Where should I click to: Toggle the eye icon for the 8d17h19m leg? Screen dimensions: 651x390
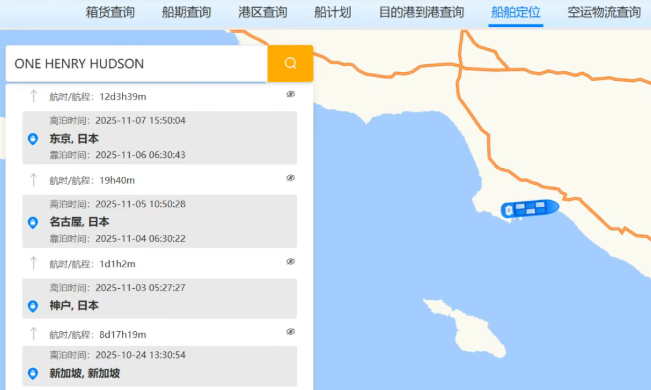291,331
